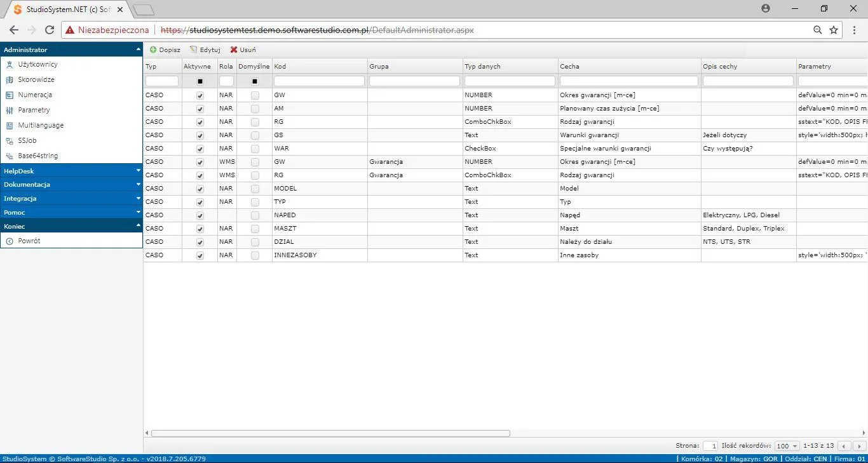Click the red Usuń delete icon
The height and width of the screenshot is (463, 868).
pyautogui.click(x=234, y=50)
